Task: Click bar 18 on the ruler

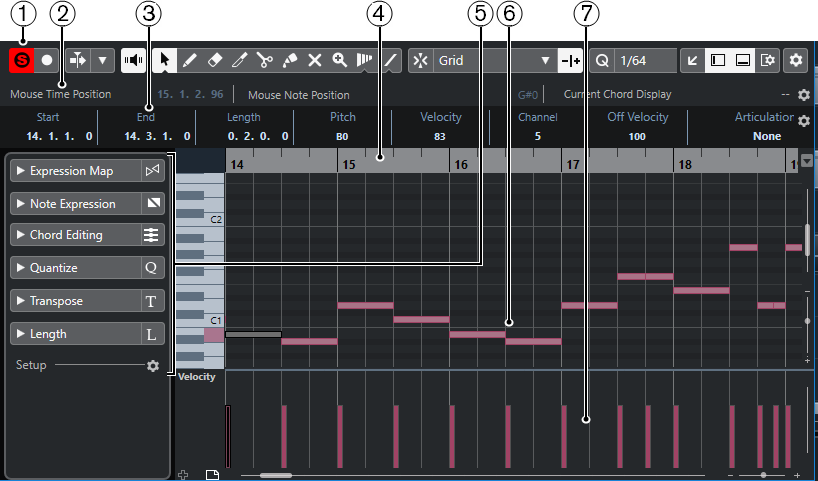Action: coord(684,164)
